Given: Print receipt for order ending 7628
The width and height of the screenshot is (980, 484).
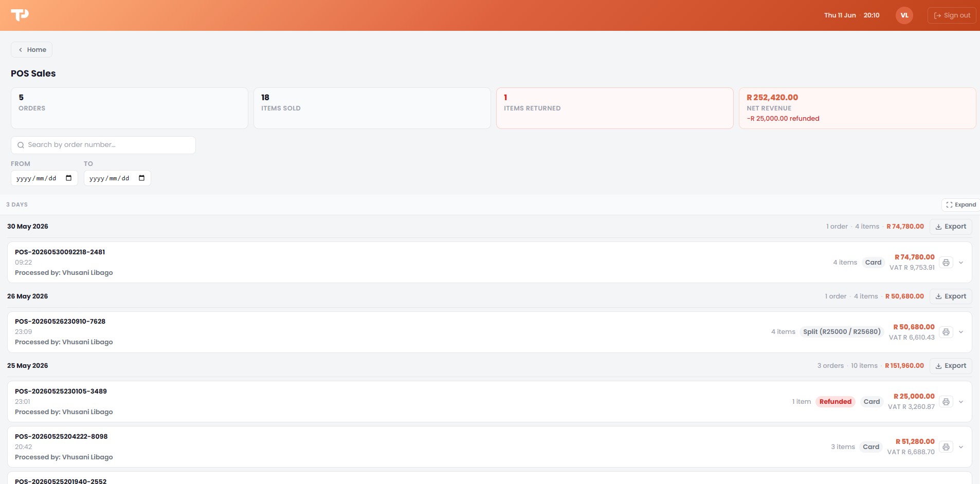Looking at the screenshot, I should click(x=946, y=332).
